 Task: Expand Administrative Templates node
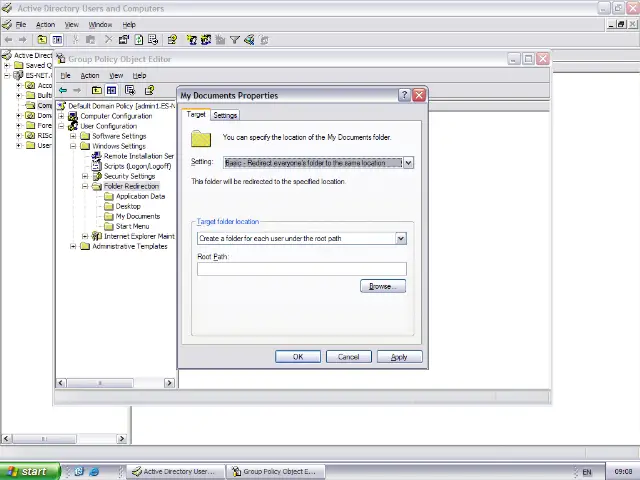pyautogui.click(x=73, y=246)
